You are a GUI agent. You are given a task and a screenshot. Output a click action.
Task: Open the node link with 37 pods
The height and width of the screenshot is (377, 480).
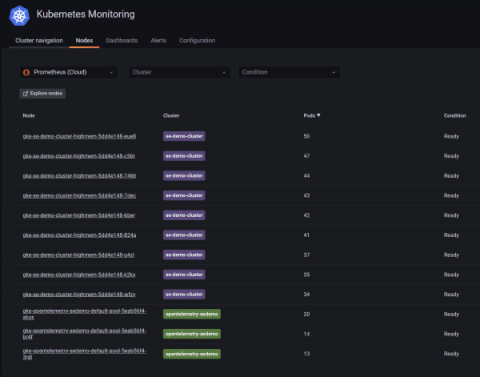click(79, 255)
